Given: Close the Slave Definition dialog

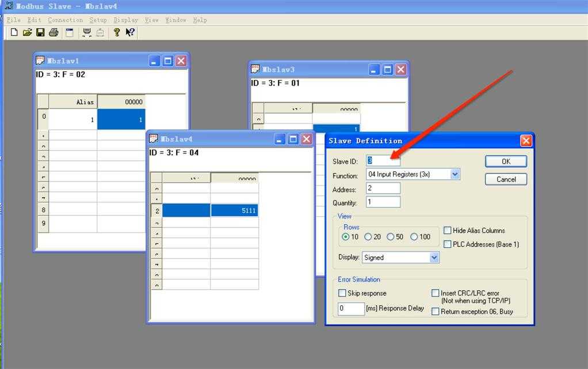Looking at the screenshot, I should [x=526, y=141].
